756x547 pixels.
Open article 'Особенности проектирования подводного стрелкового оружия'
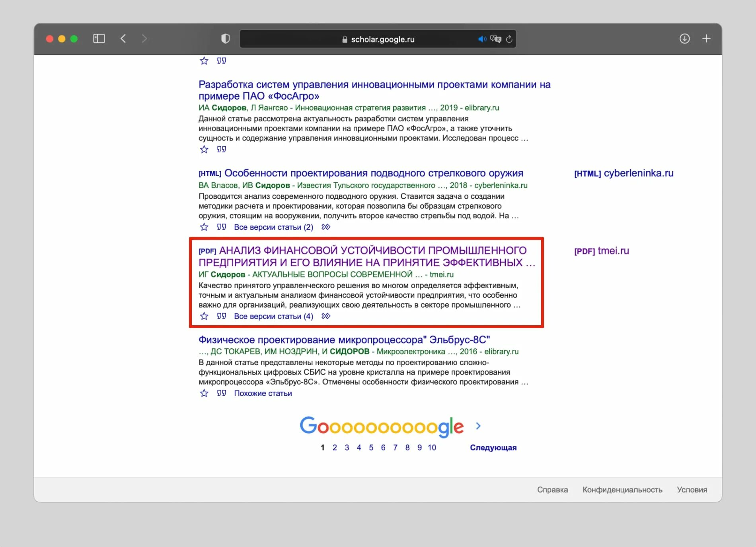coord(374,173)
